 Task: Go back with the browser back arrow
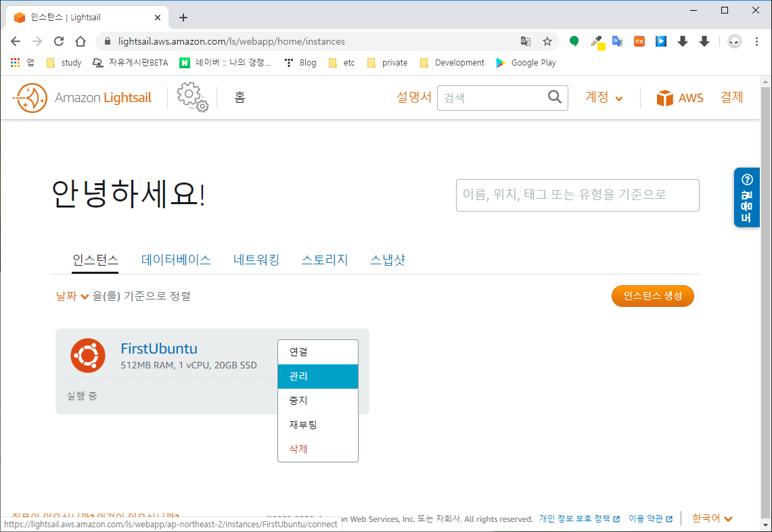tap(16, 41)
